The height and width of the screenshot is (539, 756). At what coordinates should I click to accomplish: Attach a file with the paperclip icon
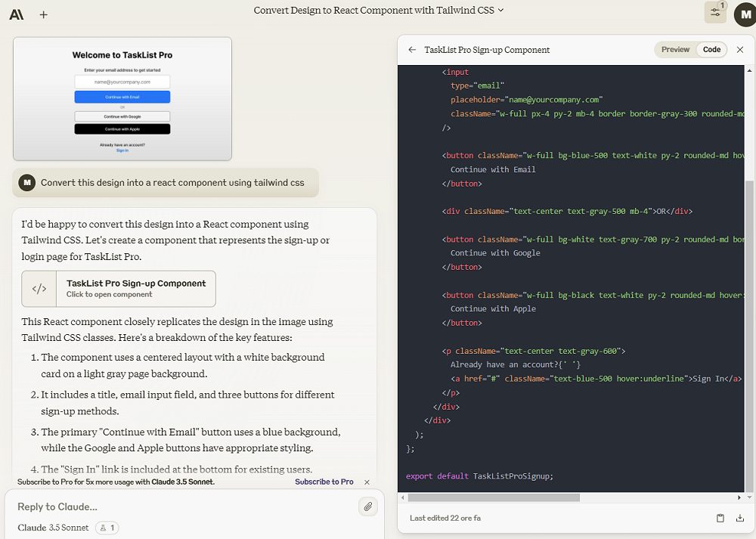point(368,506)
